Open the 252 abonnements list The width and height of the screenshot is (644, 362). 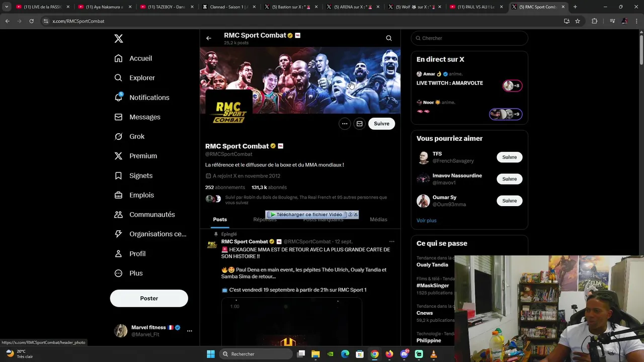(x=225, y=188)
